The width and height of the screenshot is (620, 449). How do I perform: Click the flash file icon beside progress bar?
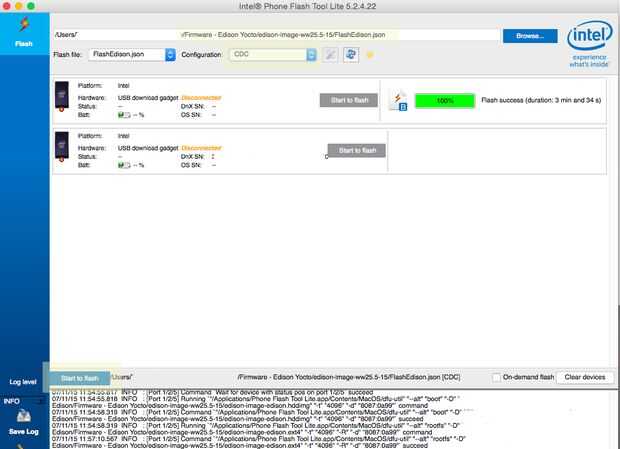(399, 101)
